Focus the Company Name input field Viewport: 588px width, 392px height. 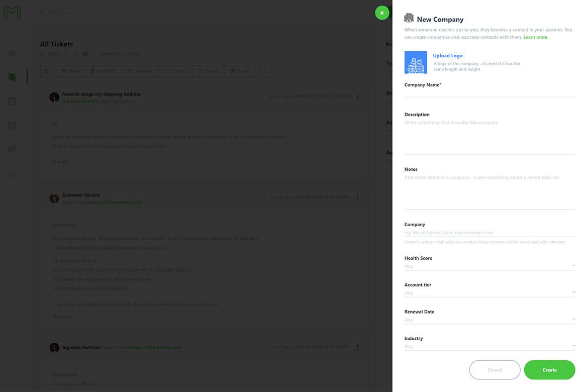point(489,92)
